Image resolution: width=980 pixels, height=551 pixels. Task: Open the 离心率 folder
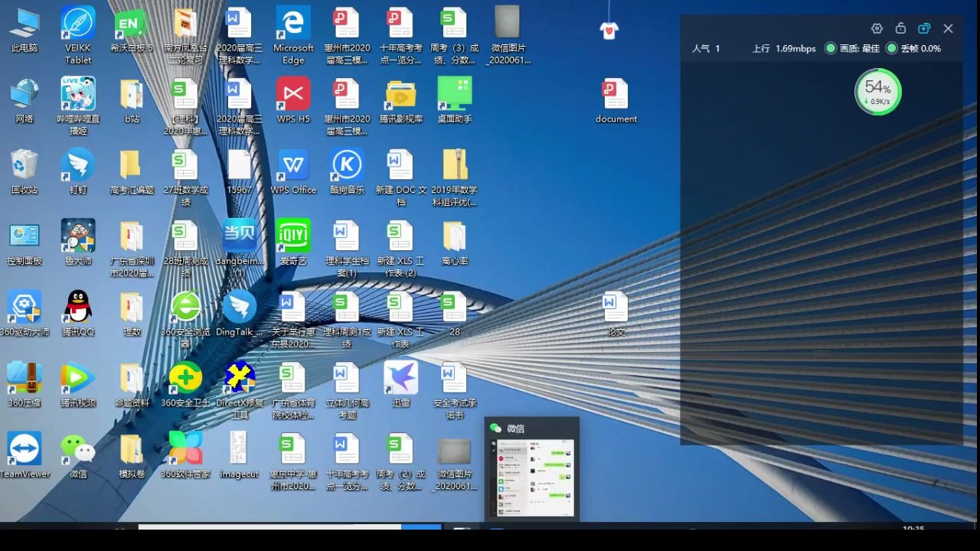tap(455, 243)
